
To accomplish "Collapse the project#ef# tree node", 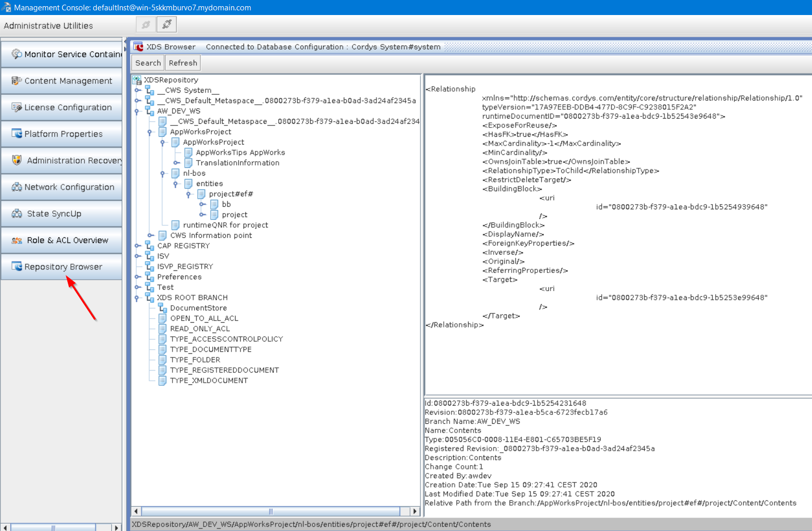I will click(x=189, y=194).
